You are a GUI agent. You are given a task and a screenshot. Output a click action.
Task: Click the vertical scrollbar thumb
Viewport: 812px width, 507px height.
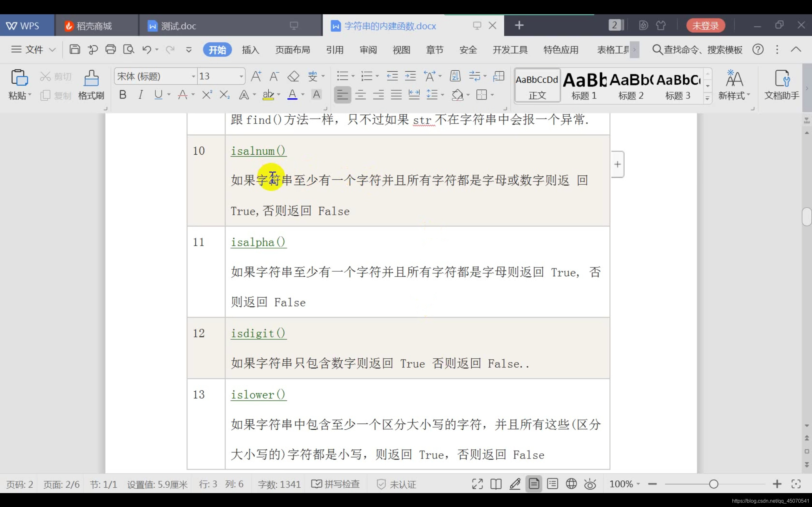click(807, 217)
